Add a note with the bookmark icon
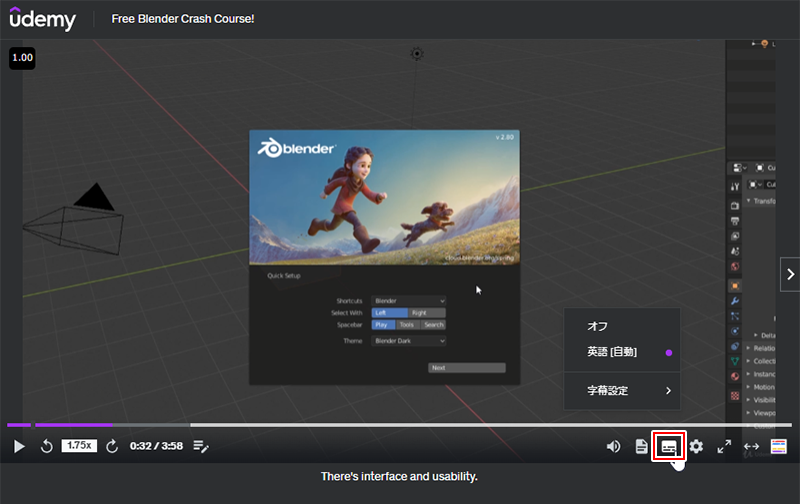Image resolution: width=800 pixels, height=504 pixels. (201, 446)
